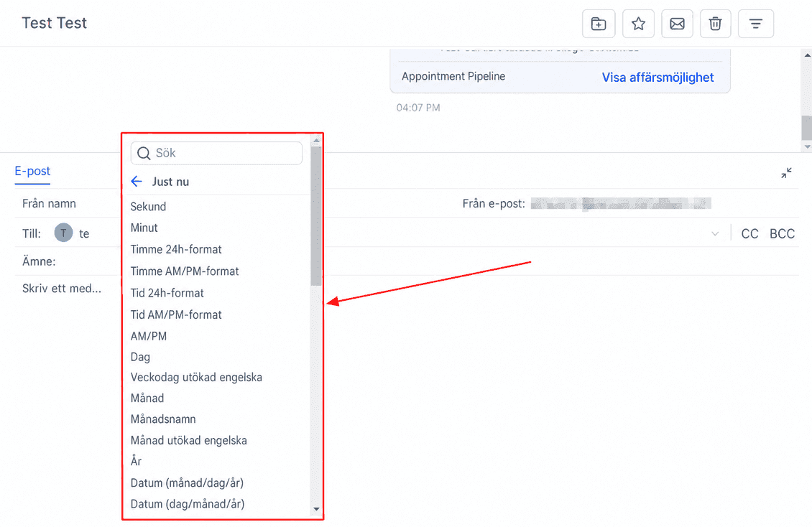The image size is (812, 527).
Task: Click the dropdown list scrollbar down arrow
Action: pyautogui.click(x=316, y=510)
